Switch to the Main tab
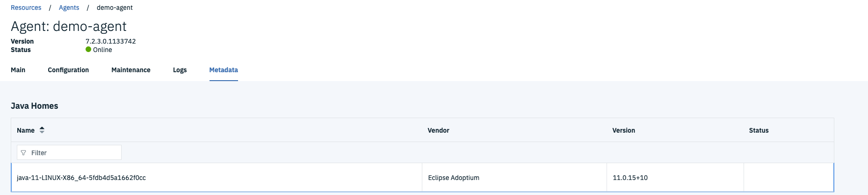Image resolution: width=868 pixels, height=195 pixels. pos(18,70)
